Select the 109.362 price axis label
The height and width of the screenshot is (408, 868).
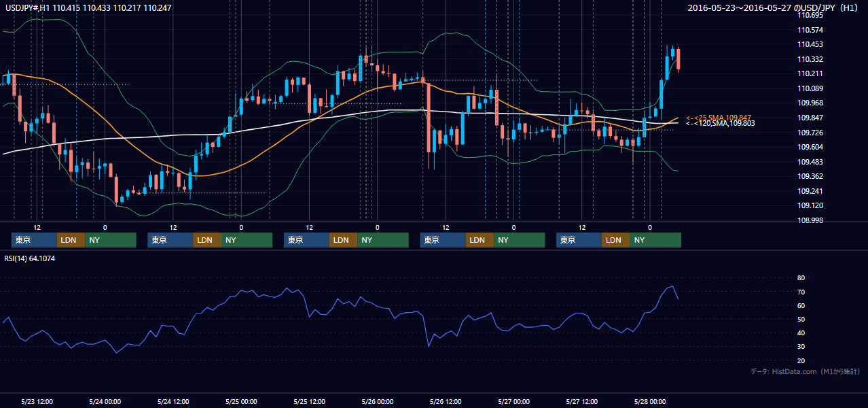[810, 176]
